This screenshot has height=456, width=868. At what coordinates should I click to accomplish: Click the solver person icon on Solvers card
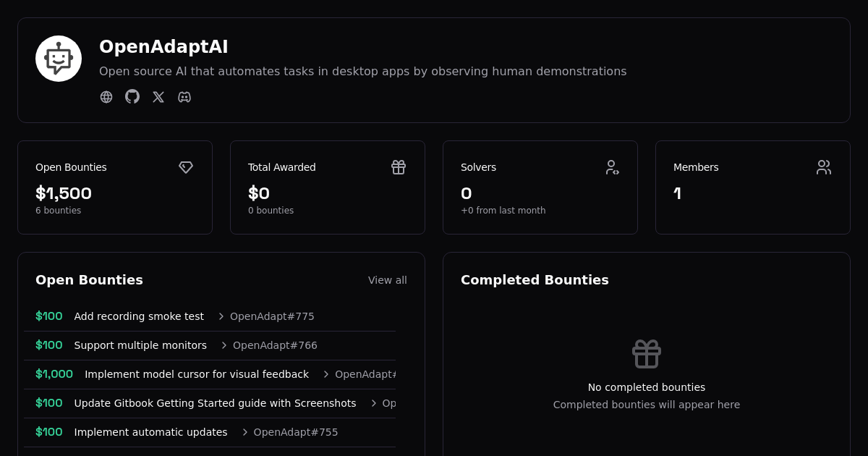(x=611, y=167)
